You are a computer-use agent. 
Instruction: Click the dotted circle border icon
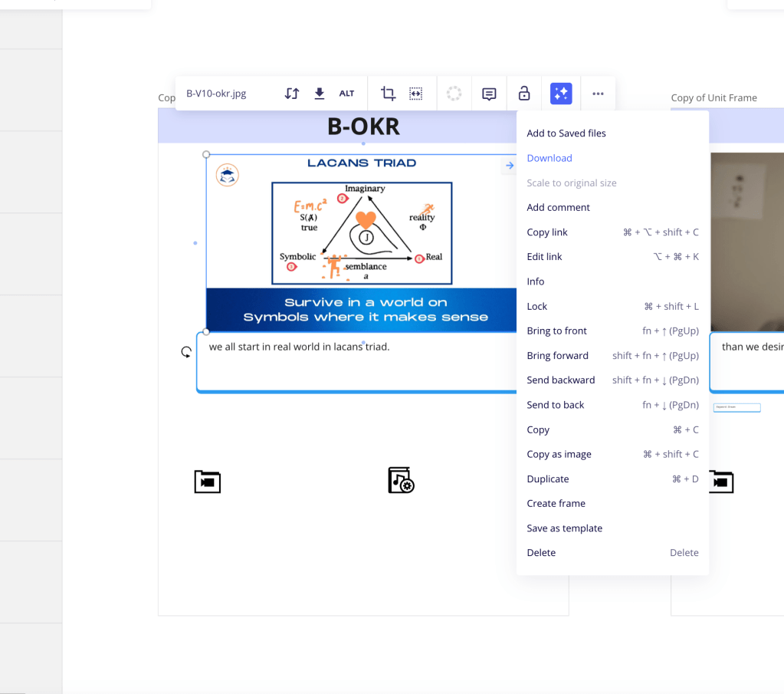454,94
